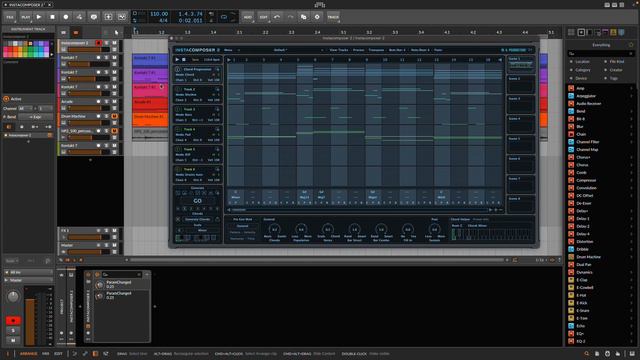Expand Category filter in browser
Screen dimensions: 640x360
click(x=582, y=70)
